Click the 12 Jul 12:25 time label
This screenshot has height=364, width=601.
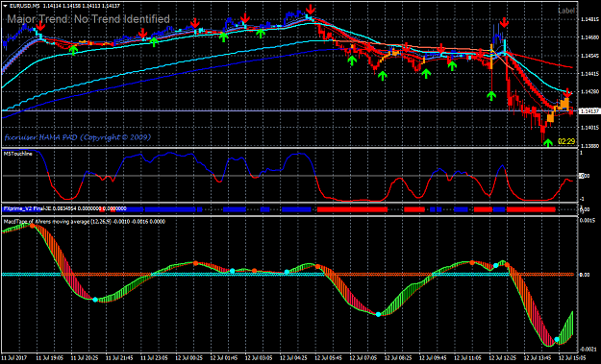pos(503,358)
